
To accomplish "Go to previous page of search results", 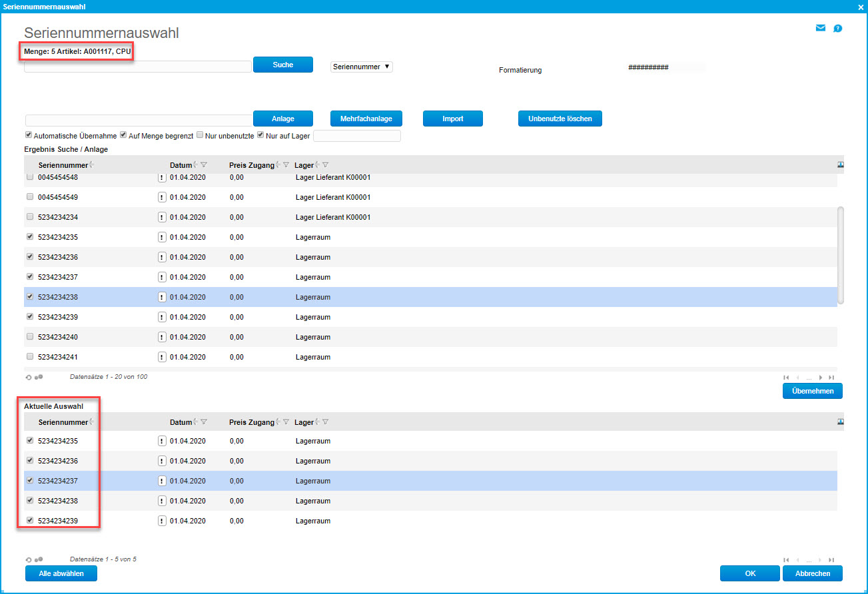I will [797, 378].
